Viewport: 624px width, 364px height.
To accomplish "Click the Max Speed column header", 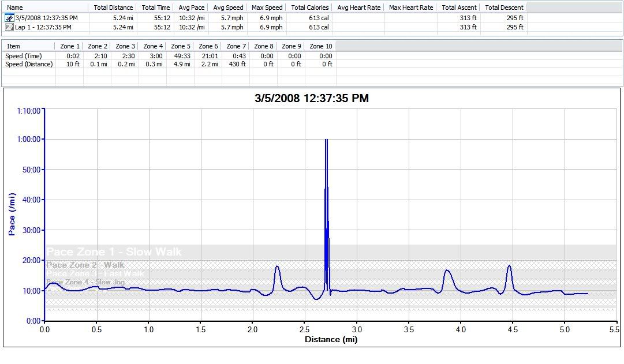I will [x=267, y=7].
